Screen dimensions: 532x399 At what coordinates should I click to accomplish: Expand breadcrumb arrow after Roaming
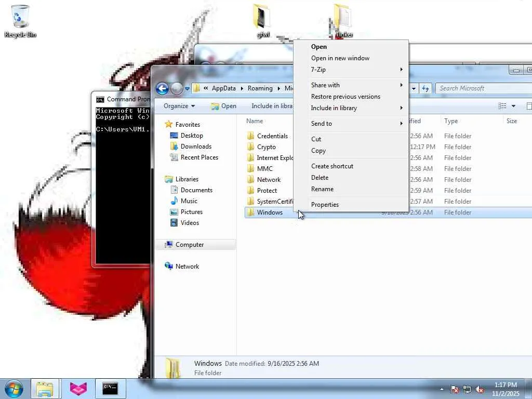tap(278, 88)
